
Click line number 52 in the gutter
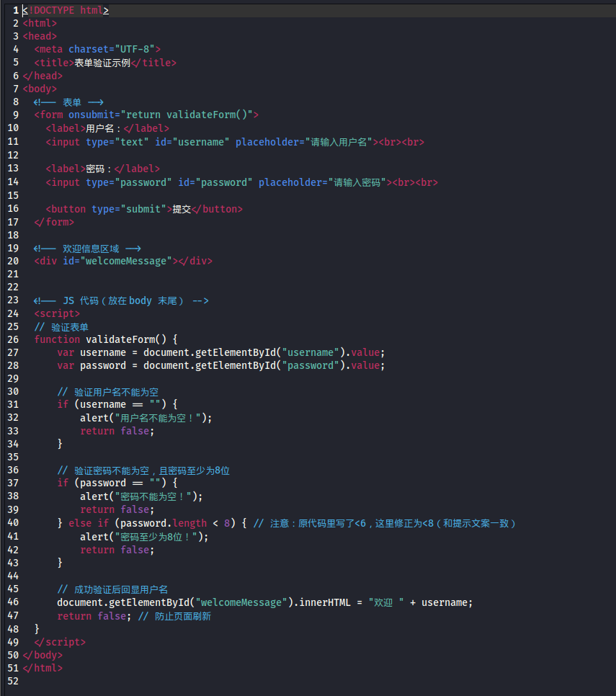[13, 681]
